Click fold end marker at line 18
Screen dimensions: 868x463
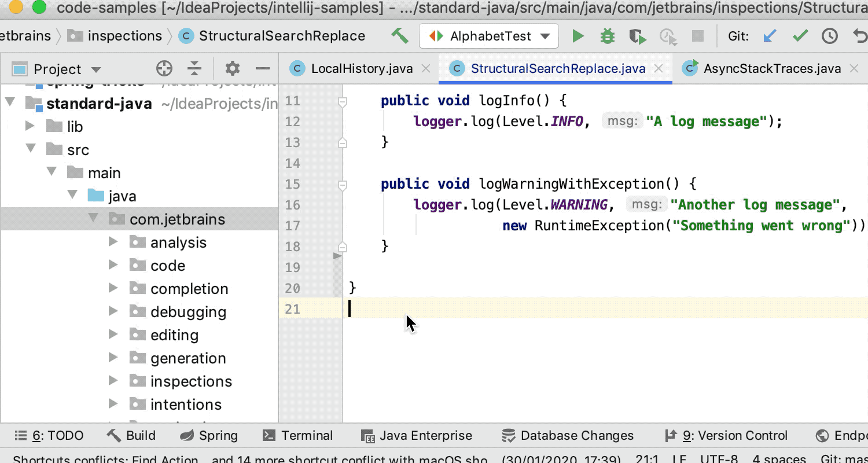tap(343, 247)
